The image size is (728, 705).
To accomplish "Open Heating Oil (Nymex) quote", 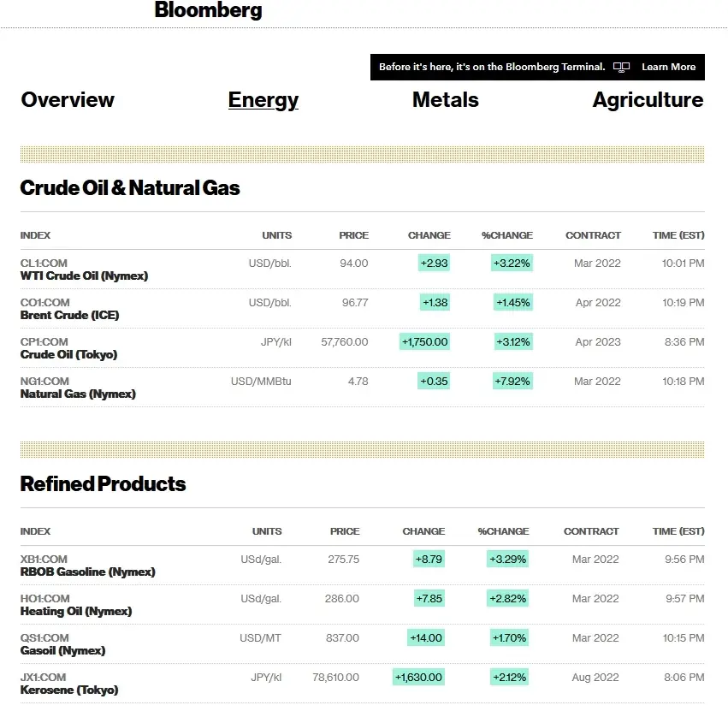I will (76, 612).
